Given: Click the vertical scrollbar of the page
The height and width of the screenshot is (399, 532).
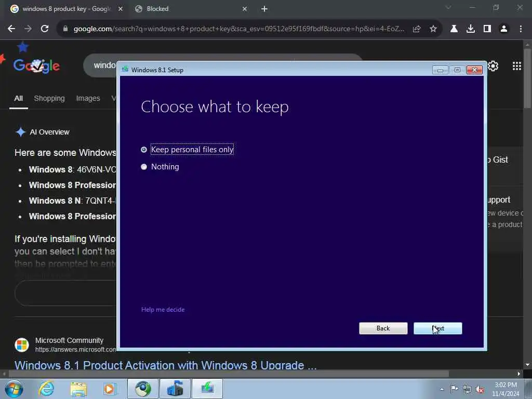Looking at the screenshot, I should 527,79.
